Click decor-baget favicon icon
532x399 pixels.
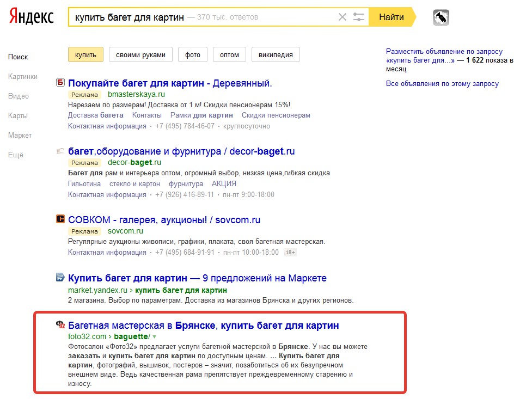(60, 151)
